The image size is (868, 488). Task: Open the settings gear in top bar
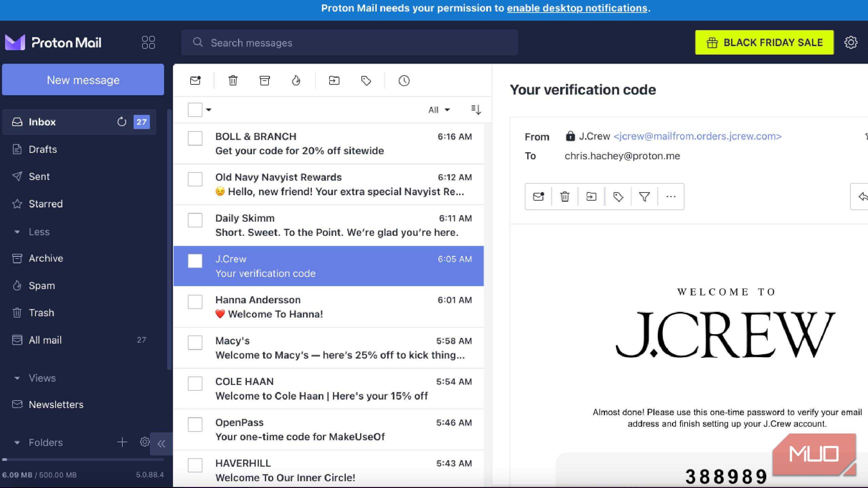850,42
